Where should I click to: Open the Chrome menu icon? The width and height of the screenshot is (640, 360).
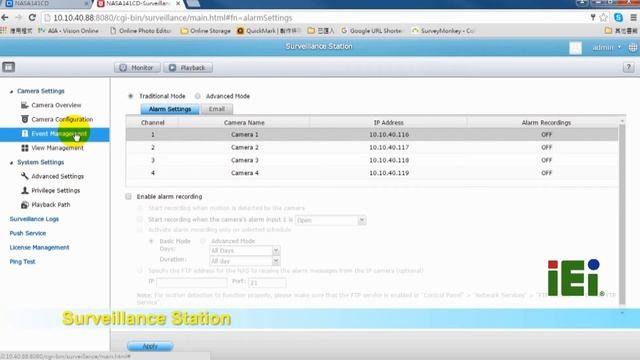pos(633,18)
